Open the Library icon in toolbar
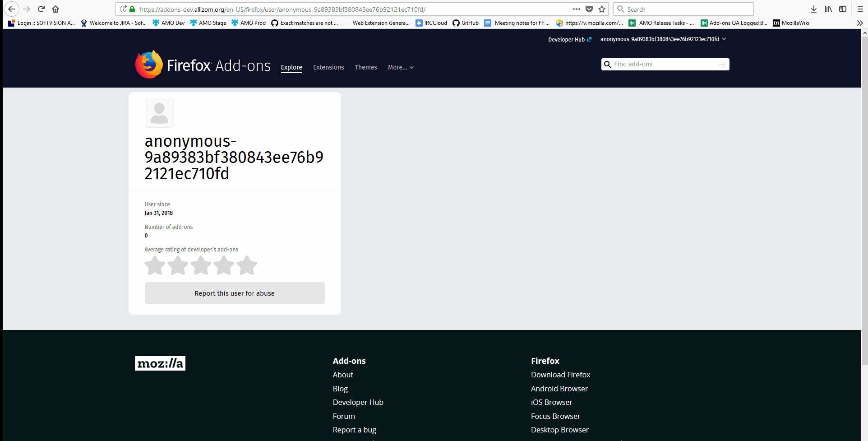 coord(828,9)
